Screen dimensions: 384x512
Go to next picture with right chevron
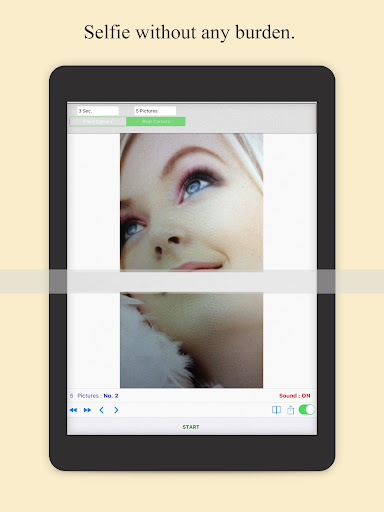pos(116,410)
